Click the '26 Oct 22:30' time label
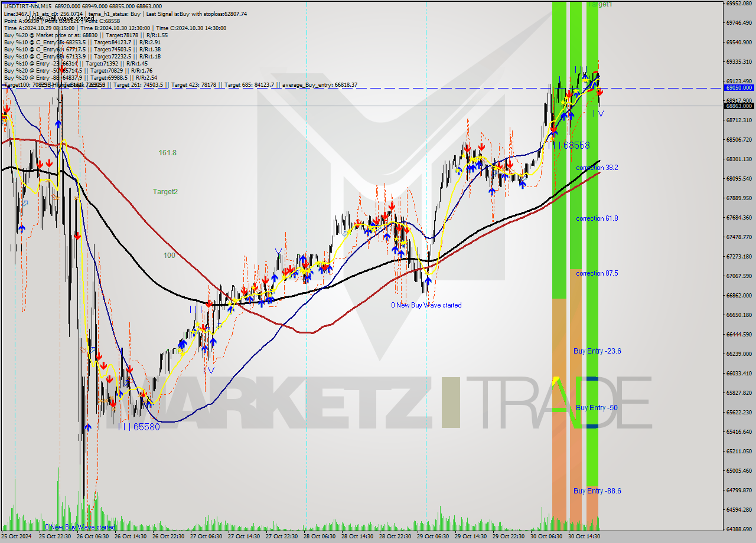756x543 pixels. [x=168, y=537]
